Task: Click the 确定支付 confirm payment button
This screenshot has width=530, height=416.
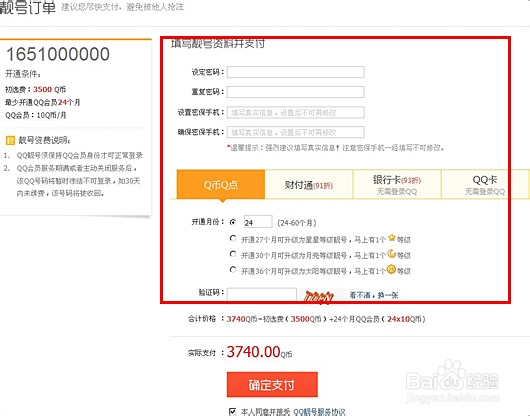Action: pyautogui.click(x=272, y=385)
